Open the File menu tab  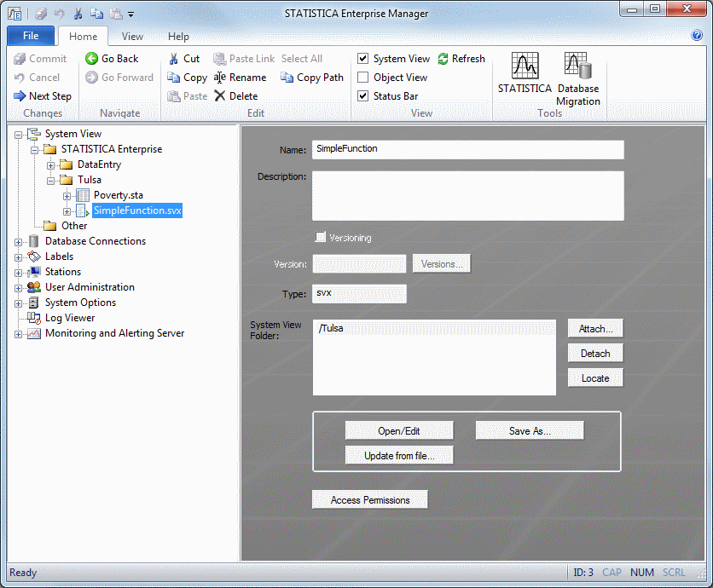(31, 37)
